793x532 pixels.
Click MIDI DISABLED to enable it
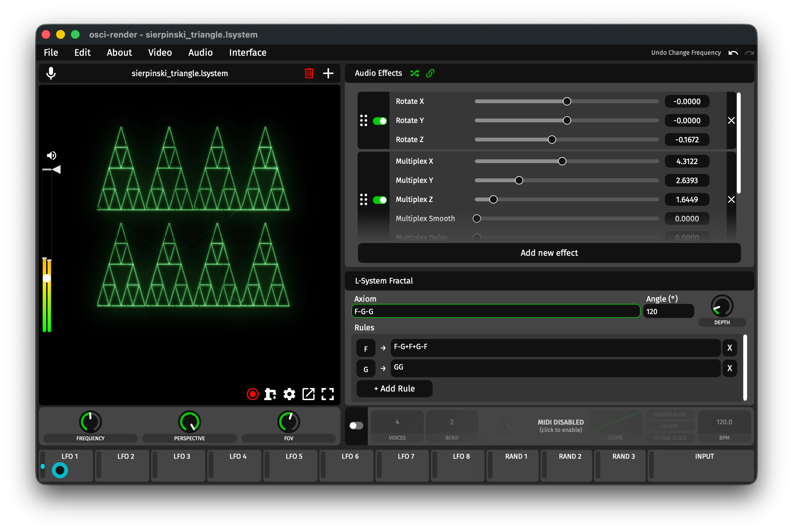click(560, 426)
